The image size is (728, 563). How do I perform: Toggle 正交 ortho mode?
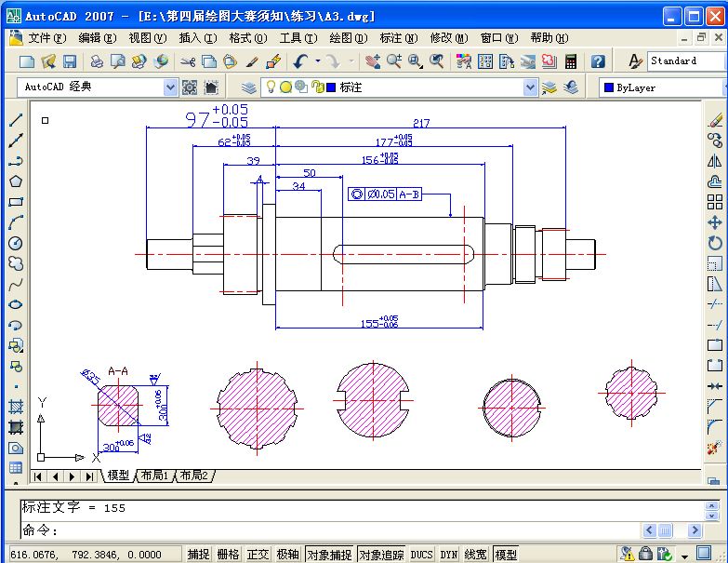coord(258,555)
